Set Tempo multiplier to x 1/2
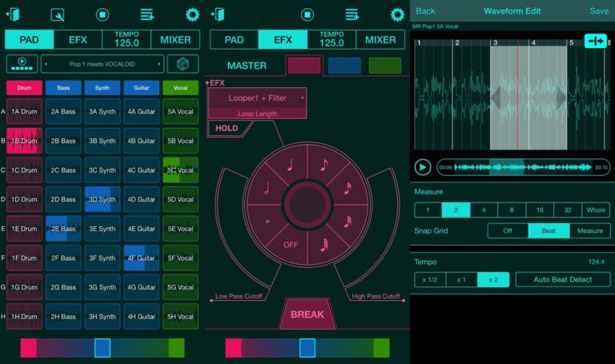Viewport: 615px width, 364px height. tap(430, 280)
